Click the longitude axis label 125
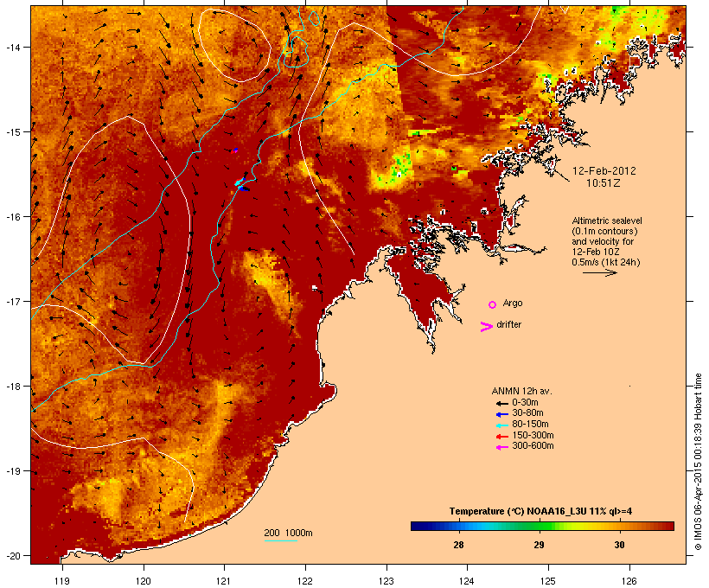The height and width of the screenshot is (588, 709). [548, 581]
